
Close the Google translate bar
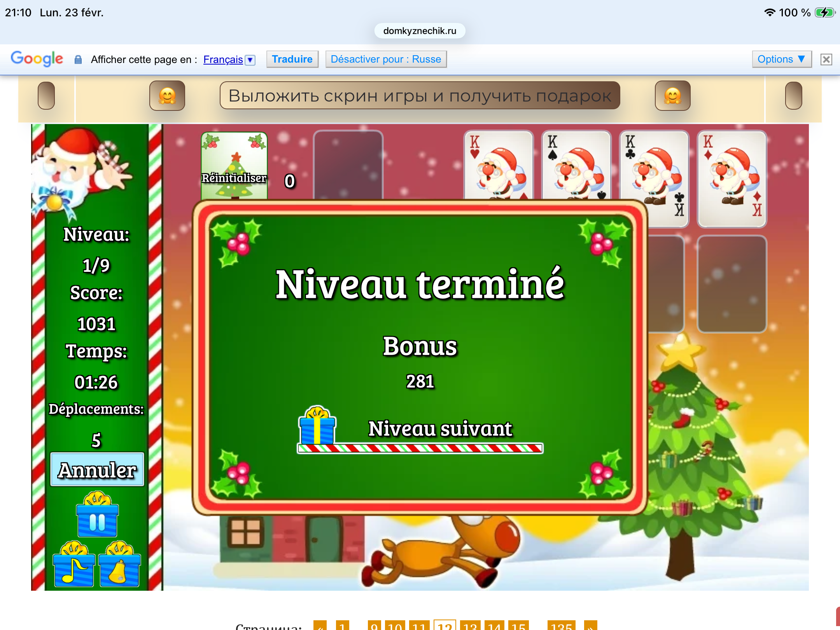(x=826, y=59)
